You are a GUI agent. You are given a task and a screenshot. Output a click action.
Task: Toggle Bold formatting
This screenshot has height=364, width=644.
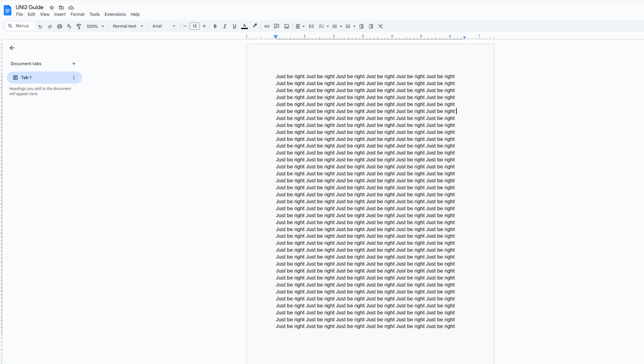pos(215,26)
